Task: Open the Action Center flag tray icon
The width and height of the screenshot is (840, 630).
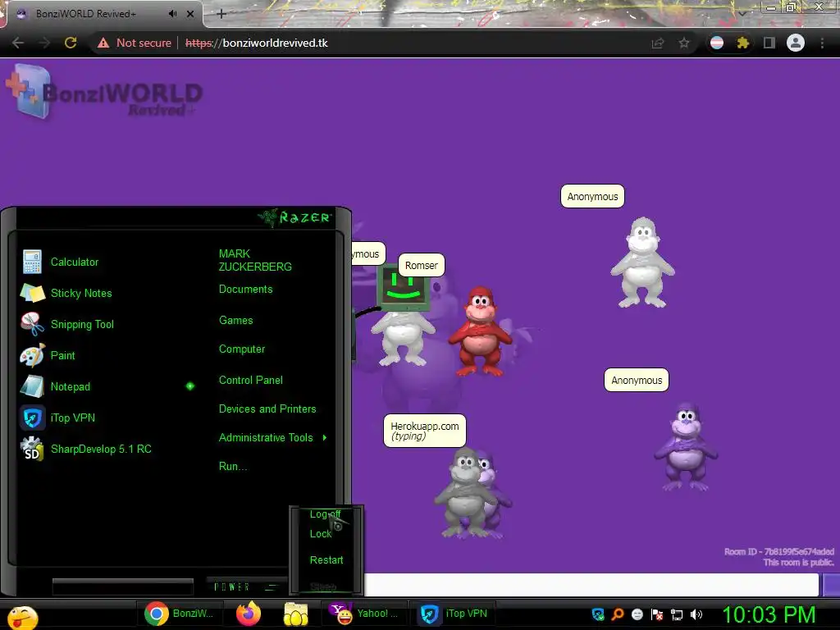Action: click(x=657, y=614)
